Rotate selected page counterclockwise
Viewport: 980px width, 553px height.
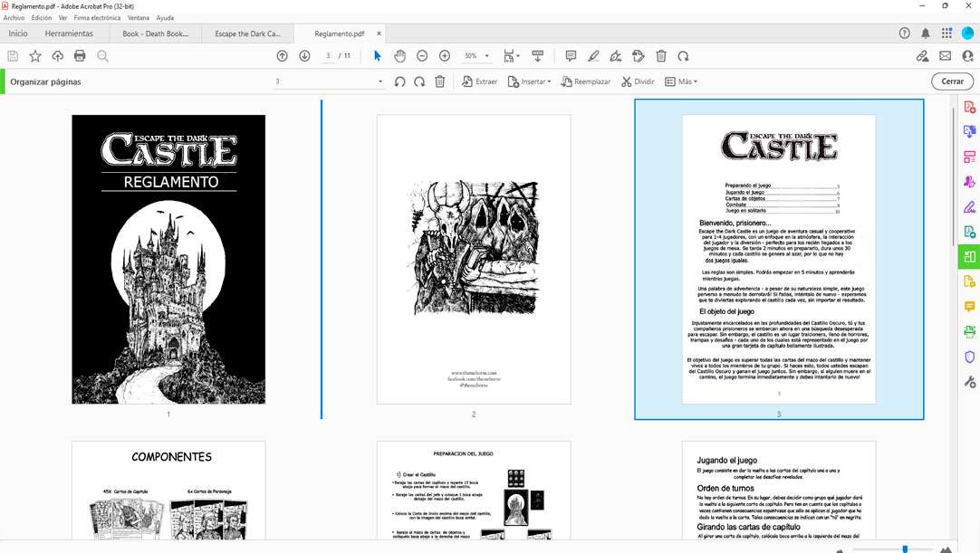point(400,81)
